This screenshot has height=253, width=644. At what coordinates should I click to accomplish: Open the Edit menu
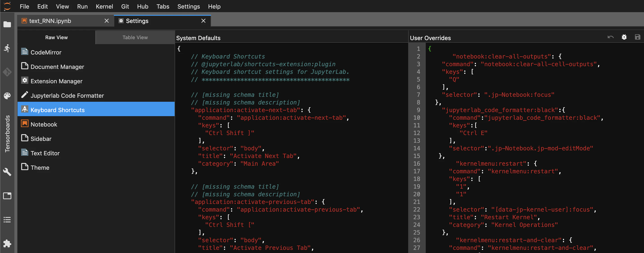[x=43, y=7]
